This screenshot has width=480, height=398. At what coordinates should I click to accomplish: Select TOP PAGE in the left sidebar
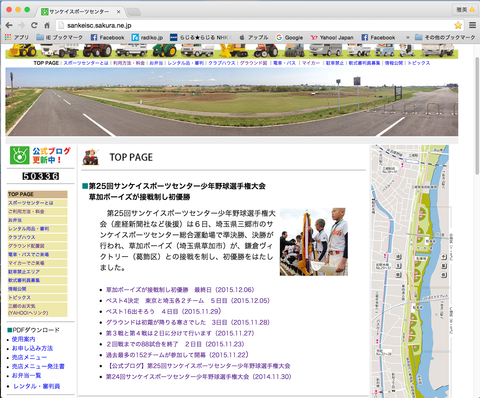37,194
